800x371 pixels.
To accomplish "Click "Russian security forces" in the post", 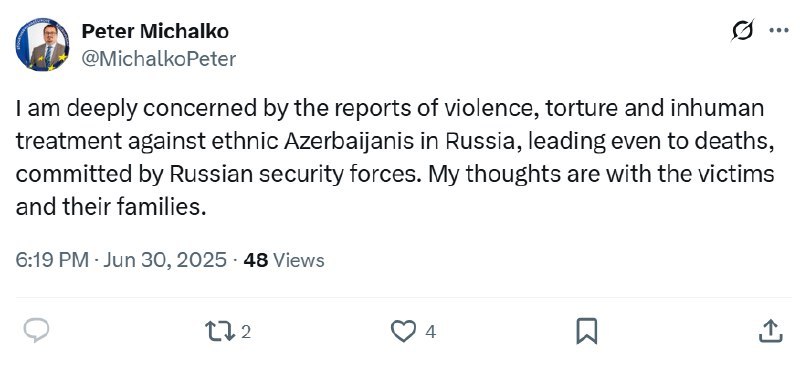I will click(x=296, y=175).
